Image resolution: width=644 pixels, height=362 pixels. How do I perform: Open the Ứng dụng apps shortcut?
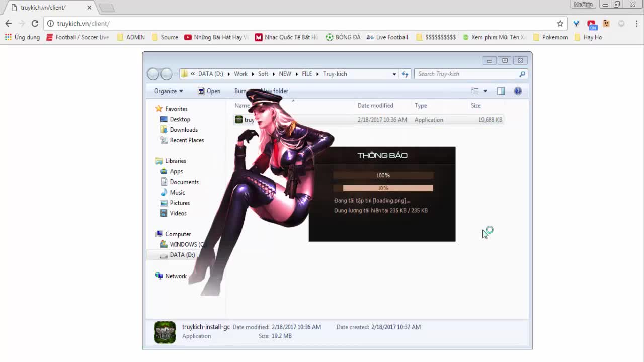pyautogui.click(x=22, y=37)
